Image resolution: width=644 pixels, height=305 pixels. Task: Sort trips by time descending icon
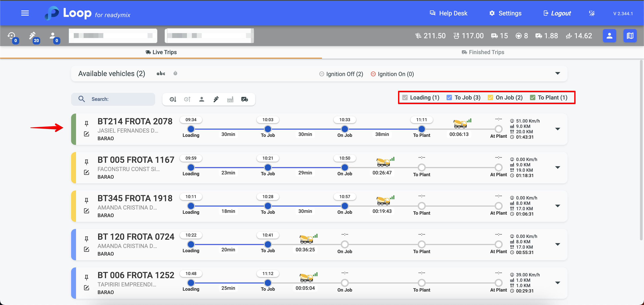coord(173,100)
